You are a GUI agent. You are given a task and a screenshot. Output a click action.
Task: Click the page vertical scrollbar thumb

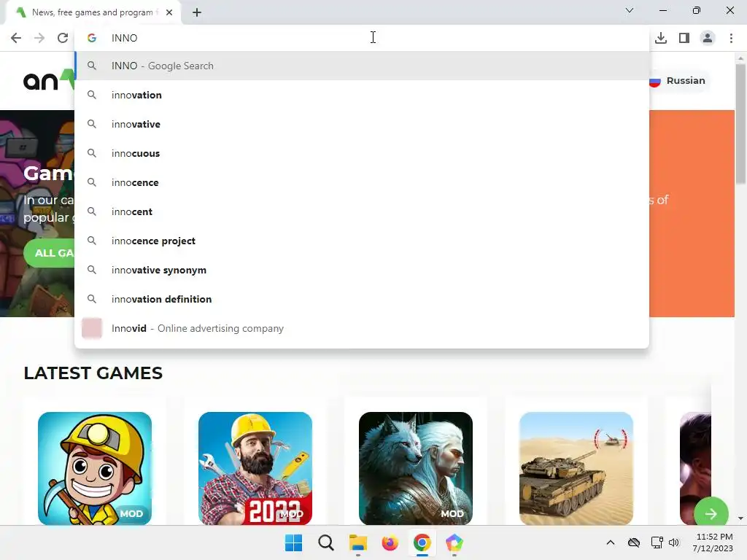740,123
